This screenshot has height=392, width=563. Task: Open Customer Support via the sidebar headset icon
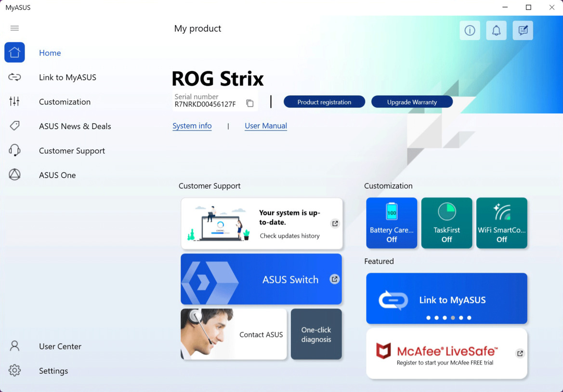(x=15, y=150)
